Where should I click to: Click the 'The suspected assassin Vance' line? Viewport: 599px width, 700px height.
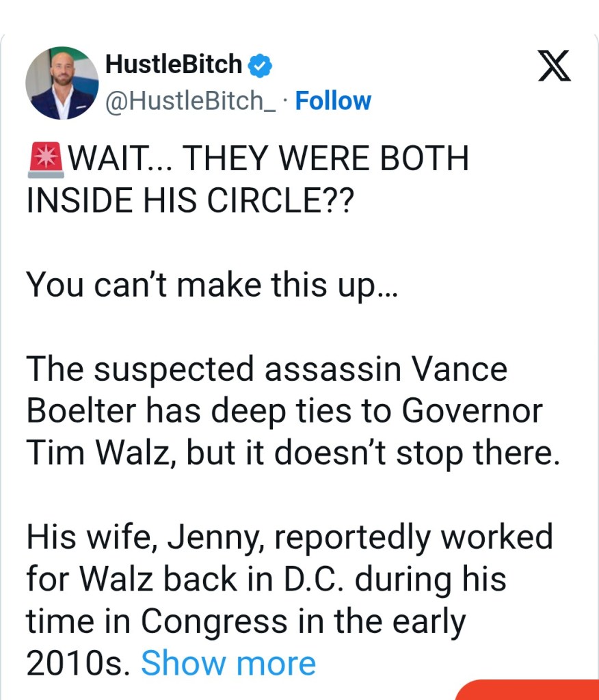[x=267, y=370]
